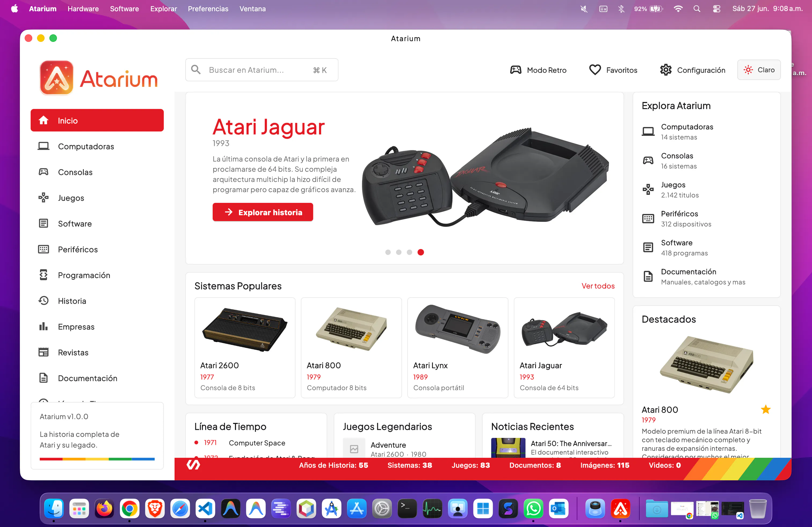Click the search magnifier icon in Atarium
This screenshot has height=527, width=812.
pyautogui.click(x=196, y=69)
